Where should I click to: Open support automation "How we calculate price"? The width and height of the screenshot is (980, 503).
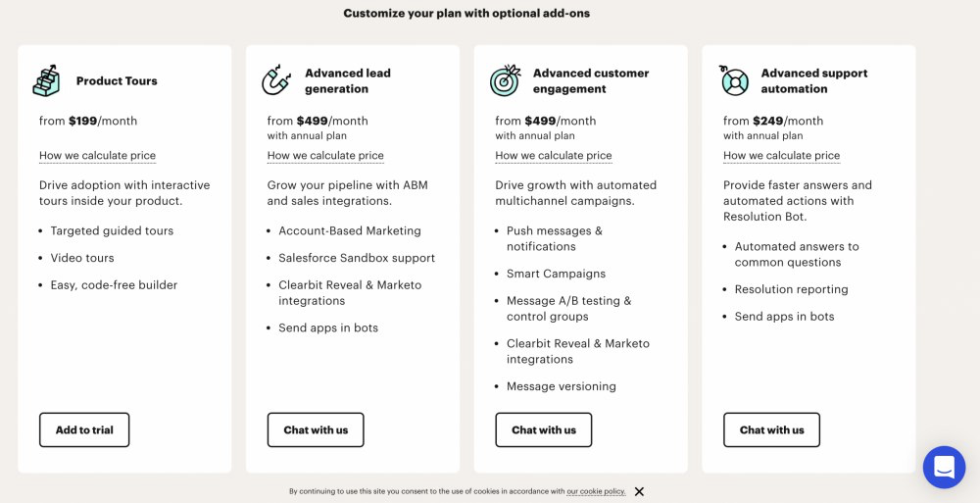pos(781,156)
